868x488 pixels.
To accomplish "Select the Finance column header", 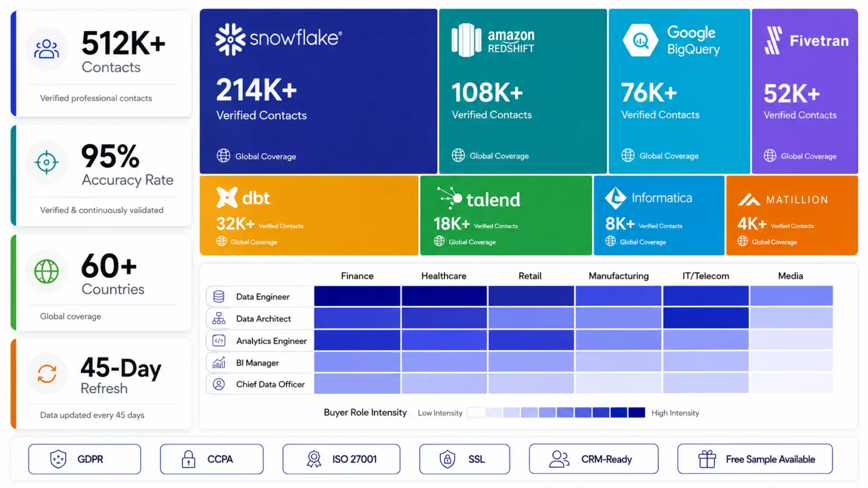I will 357,276.
